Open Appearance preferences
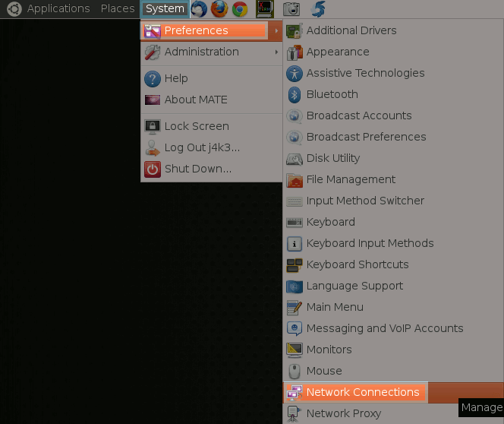 pyautogui.click(x=337, y=52)
